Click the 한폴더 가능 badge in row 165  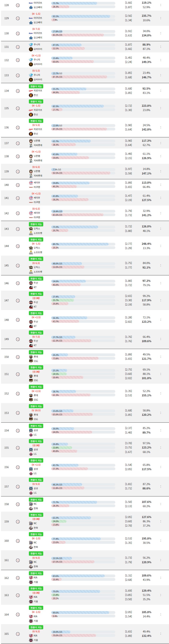tap(36, 627)
